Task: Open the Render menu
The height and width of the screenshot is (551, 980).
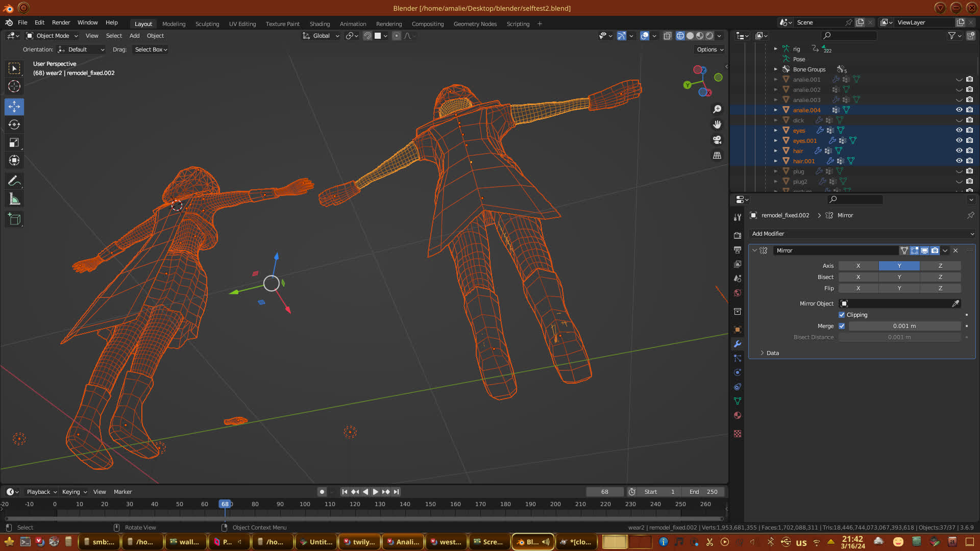Action: pos(61,22)
